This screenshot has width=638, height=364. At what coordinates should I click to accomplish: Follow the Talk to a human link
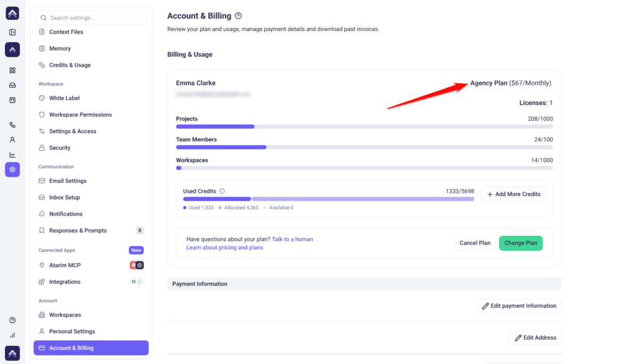pos(292,240)
